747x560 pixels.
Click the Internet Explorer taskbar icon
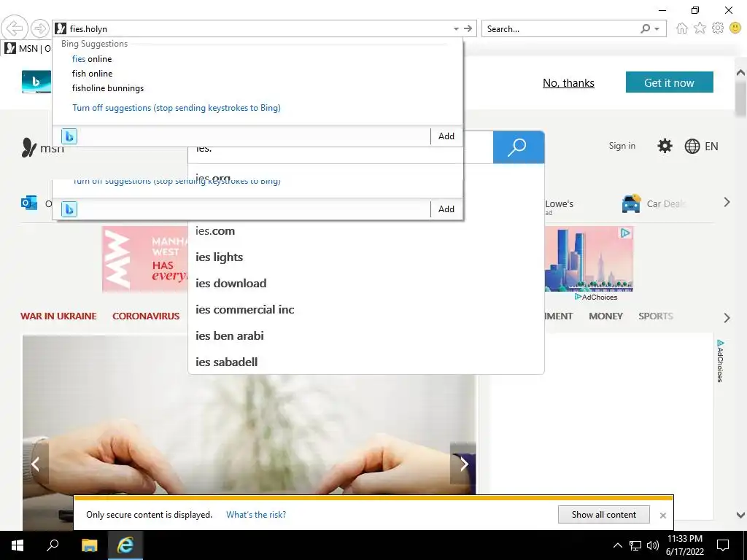(x=125, y=545)
